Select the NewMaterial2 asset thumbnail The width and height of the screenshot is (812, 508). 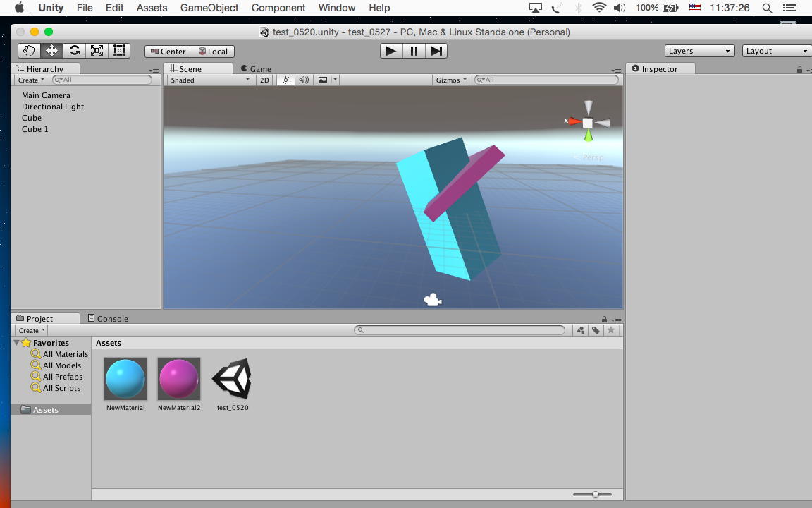[179, 379]
